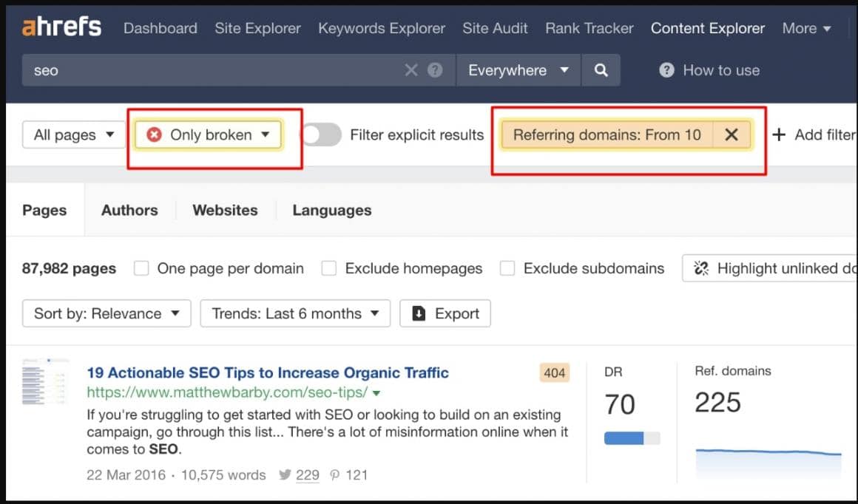Click the Pinterest icon with 121 shares
This screenshot has width=858, height=504.
point(335,475)
